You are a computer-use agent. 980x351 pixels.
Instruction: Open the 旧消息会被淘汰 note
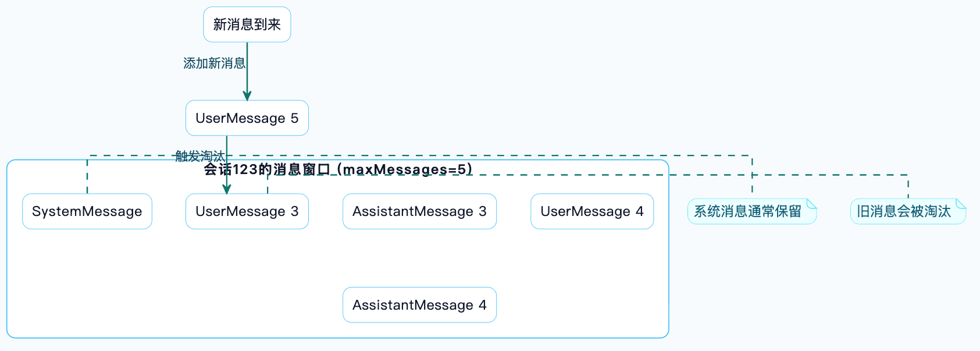pos(908,211)
